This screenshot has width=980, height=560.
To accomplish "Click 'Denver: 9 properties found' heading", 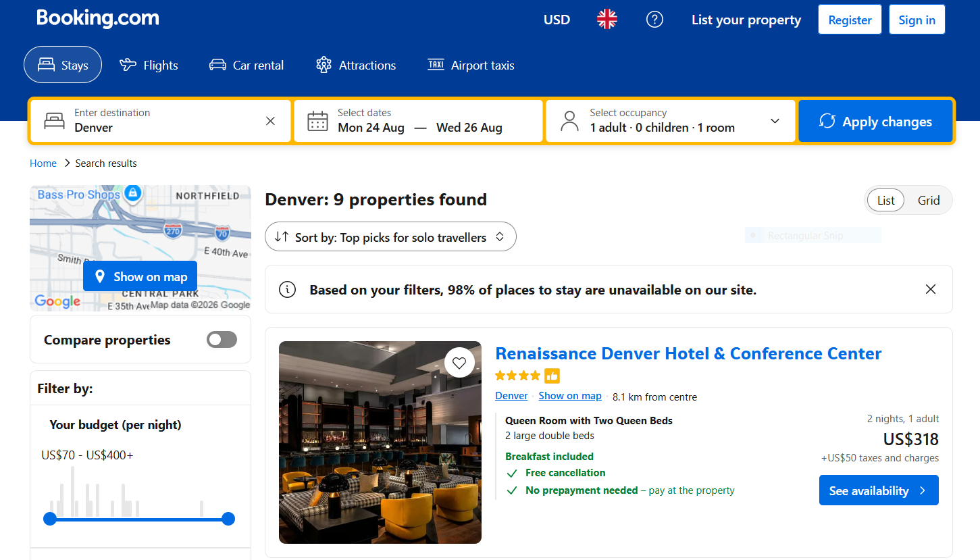I will pos(376,199).
